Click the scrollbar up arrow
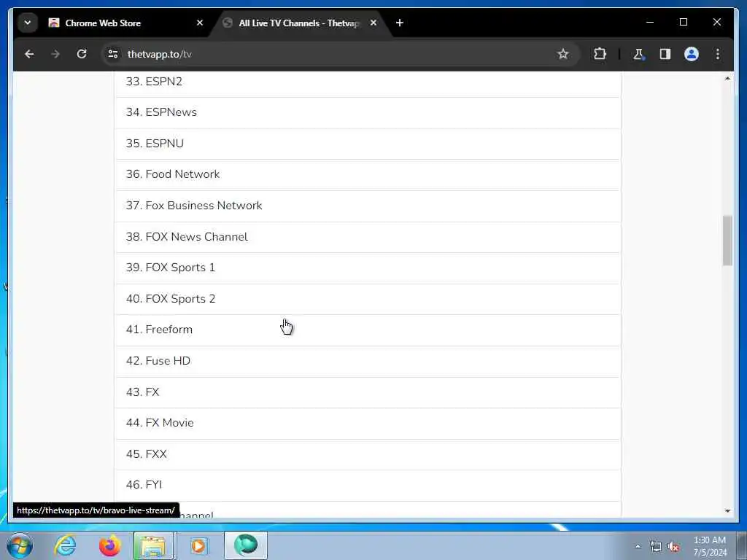Screen dimensions: 747x560 [727, 78]
